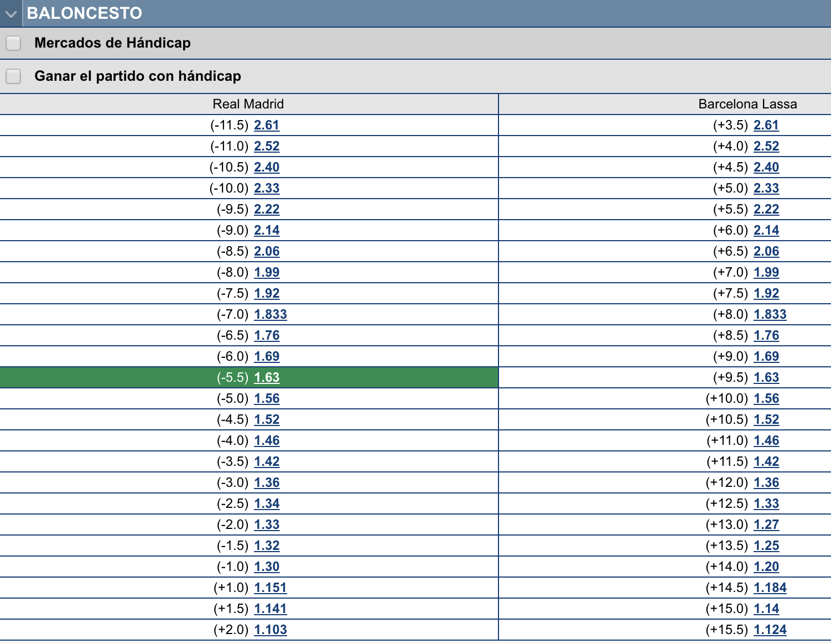Image resolution: width=831 pixels, height=644 pixels.
Task: Choose Real Madrid (-4.5) odds 1.52
Action: coord(267,419)
